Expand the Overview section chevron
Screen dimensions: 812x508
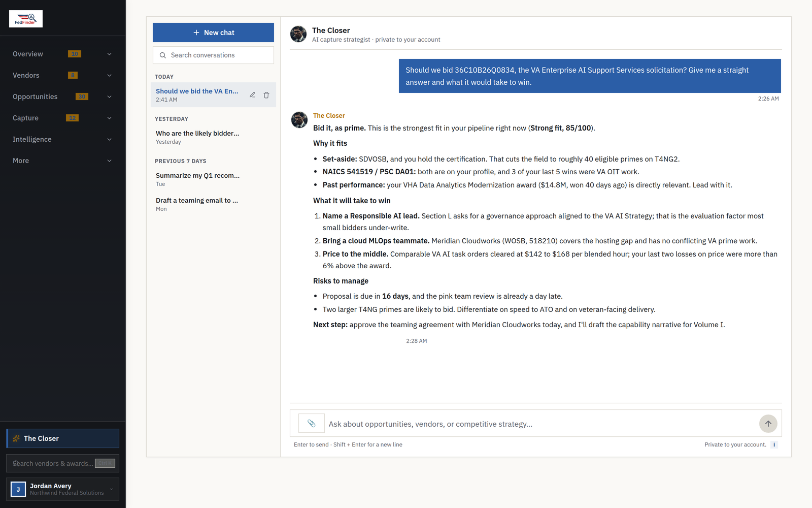[109, 54]
